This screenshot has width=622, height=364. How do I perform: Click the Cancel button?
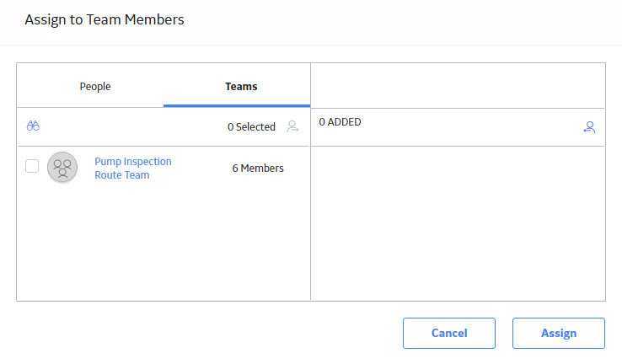449,333
